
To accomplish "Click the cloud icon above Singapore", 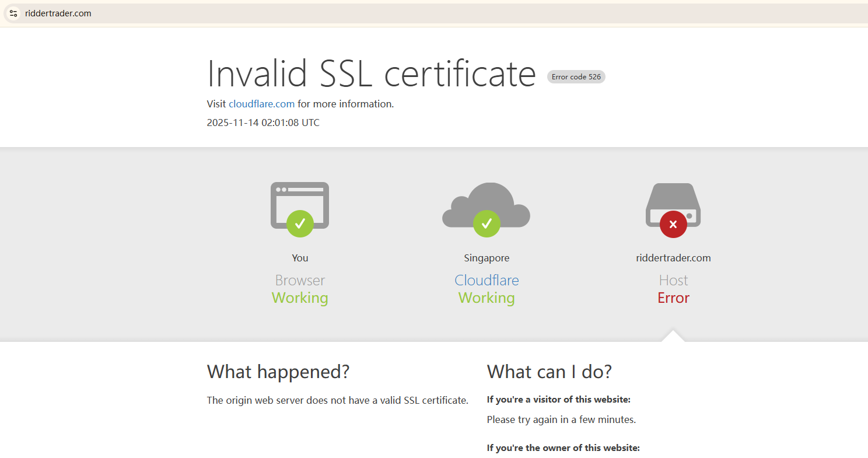I will [487, 209].
